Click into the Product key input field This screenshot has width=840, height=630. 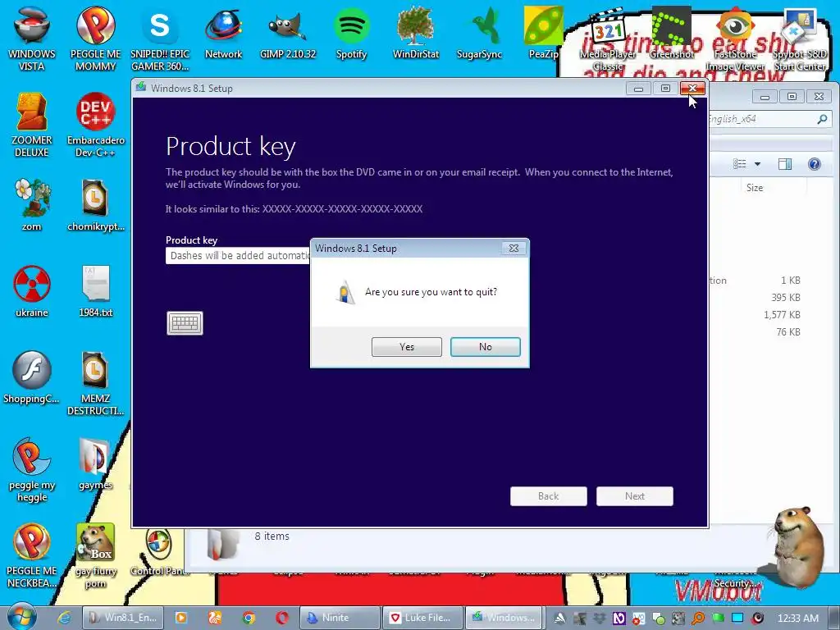click(x=238, y=256)
